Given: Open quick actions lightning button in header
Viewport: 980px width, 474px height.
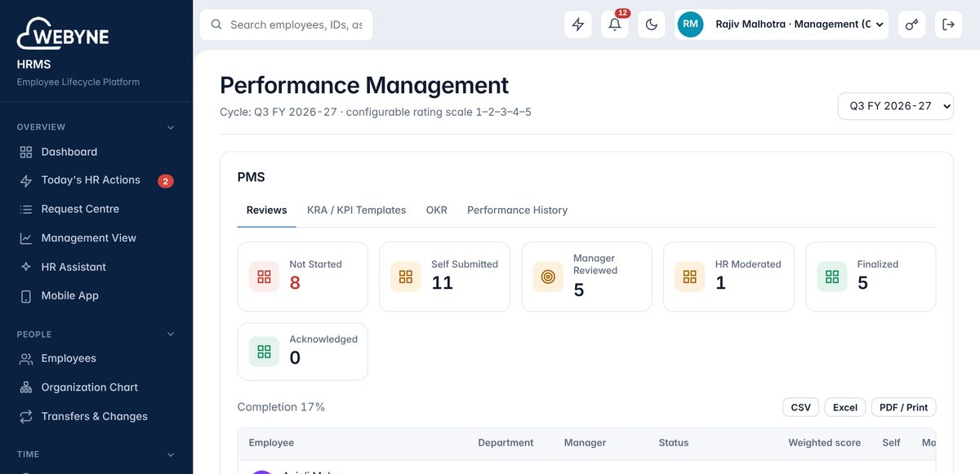Looking at the screenshot, I should coord(578,24).
